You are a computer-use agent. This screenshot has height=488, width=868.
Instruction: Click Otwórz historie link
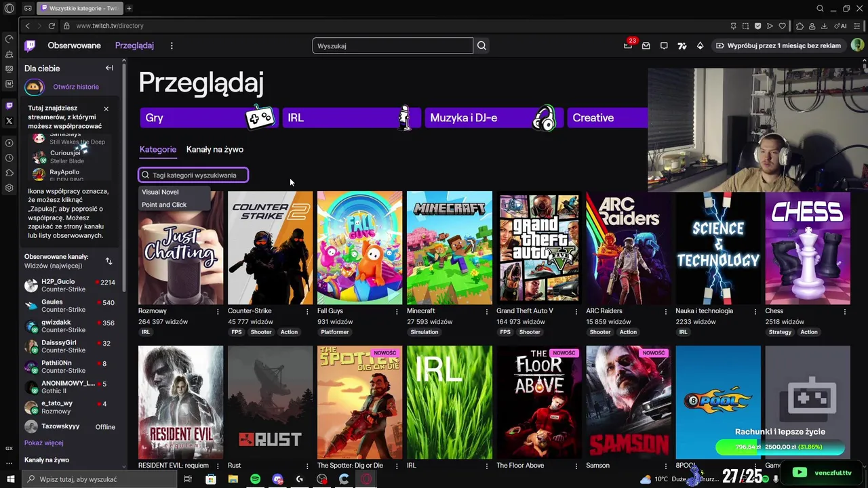click(76, 87)
